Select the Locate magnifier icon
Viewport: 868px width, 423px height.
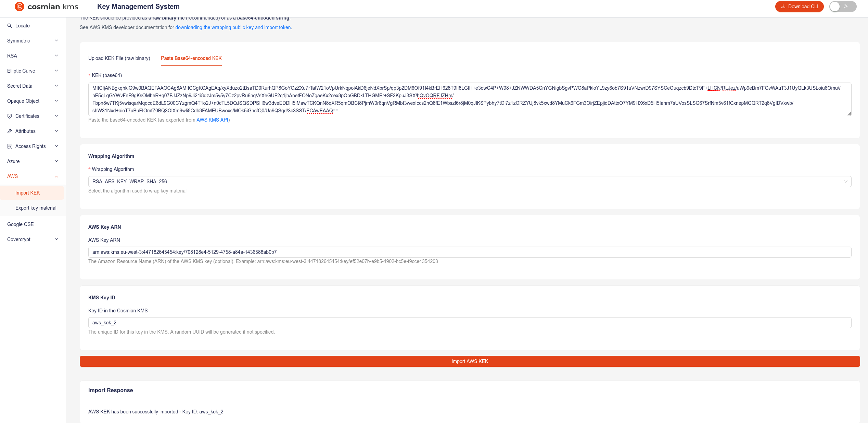(x=10, y=26)
